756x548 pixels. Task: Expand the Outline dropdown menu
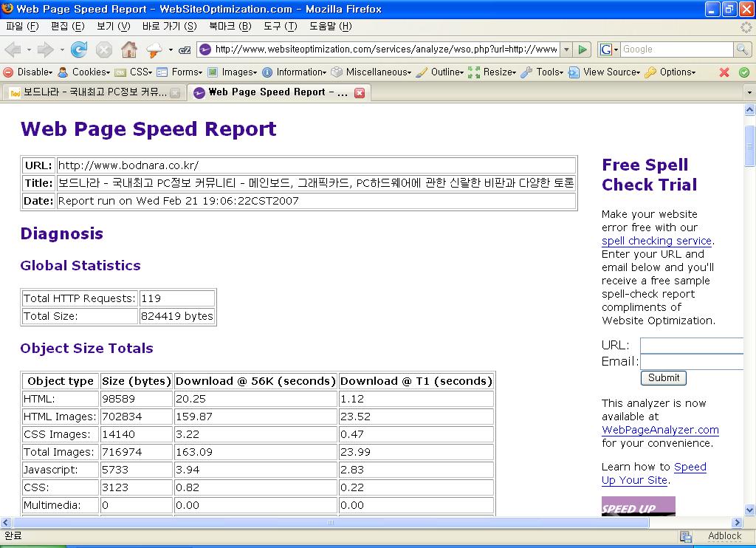tap(440, 72)
